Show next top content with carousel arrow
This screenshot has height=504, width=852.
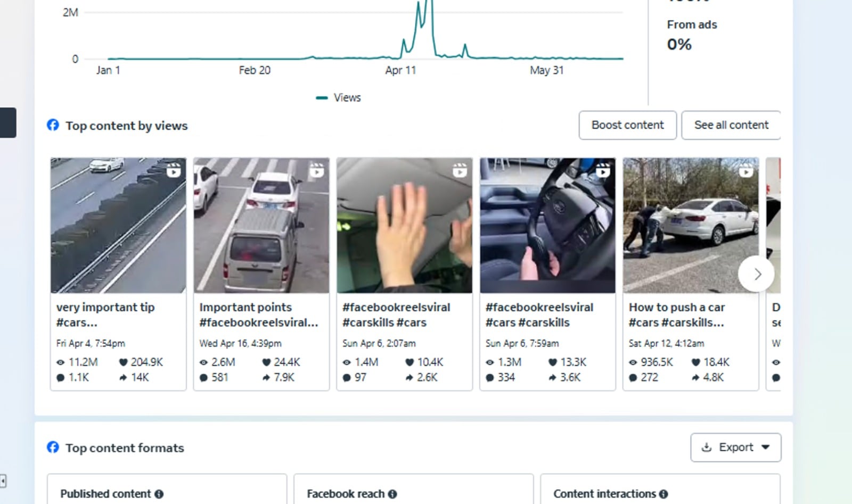[756, 274]
